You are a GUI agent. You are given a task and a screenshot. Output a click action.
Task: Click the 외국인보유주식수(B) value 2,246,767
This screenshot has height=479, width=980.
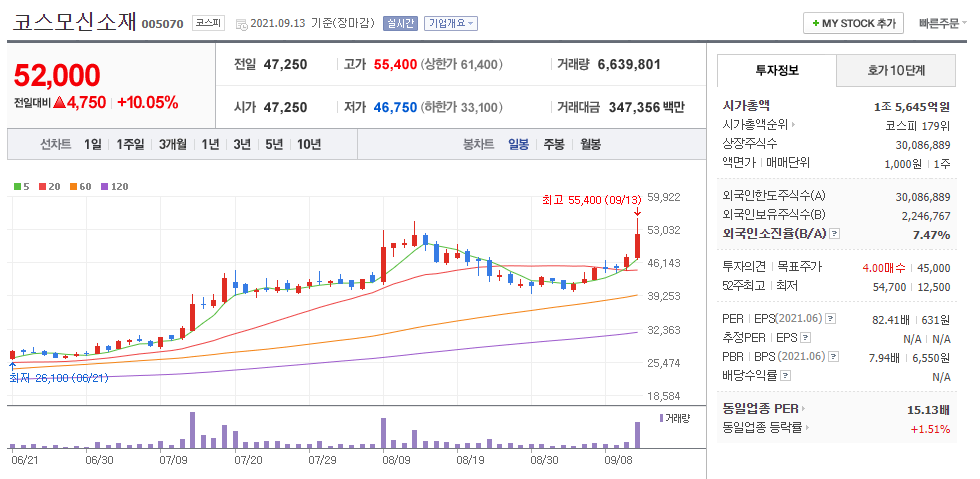coord(926,216)
